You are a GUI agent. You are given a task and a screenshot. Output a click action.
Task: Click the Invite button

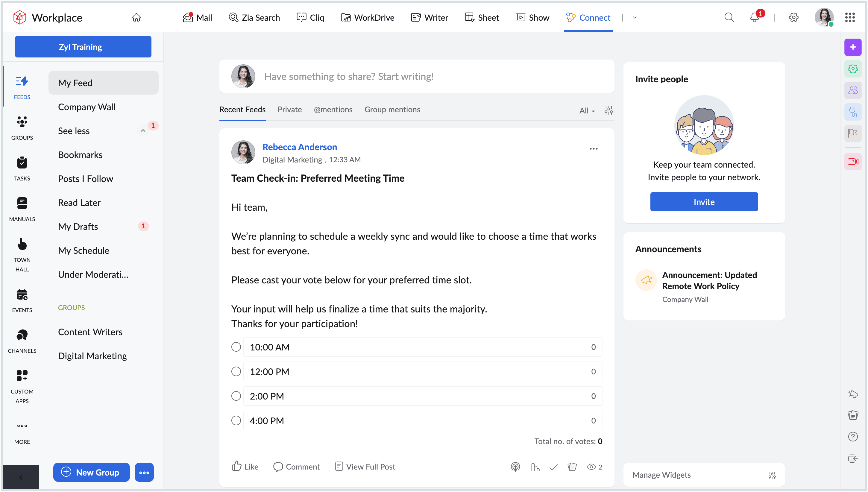[x=704, y=202]
